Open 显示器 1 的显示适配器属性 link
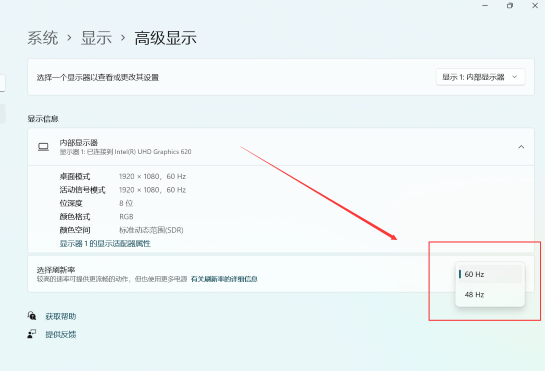The width and height of the screenshot is (545, 371). (x=105, y=243)
